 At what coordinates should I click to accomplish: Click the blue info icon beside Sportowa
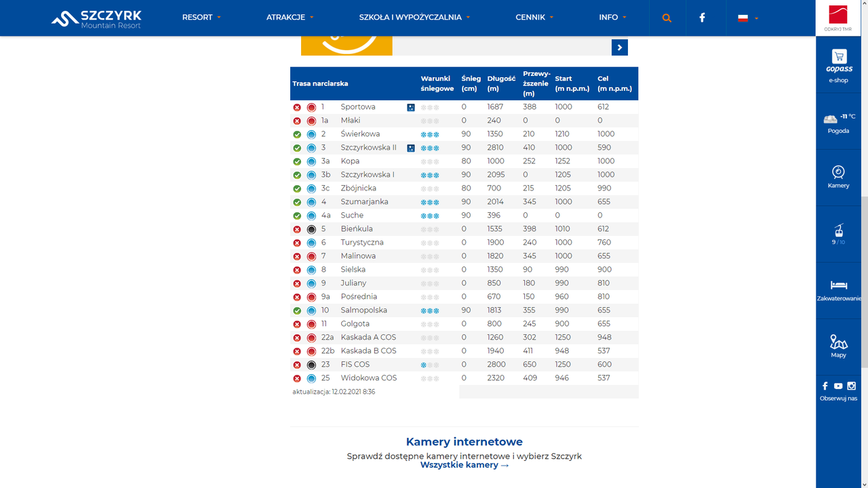411,107
